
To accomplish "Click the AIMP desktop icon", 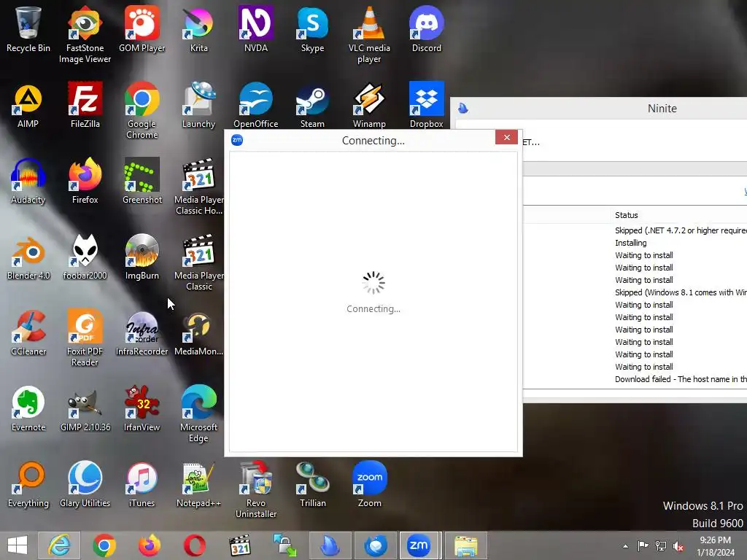I will coord(28,105).
